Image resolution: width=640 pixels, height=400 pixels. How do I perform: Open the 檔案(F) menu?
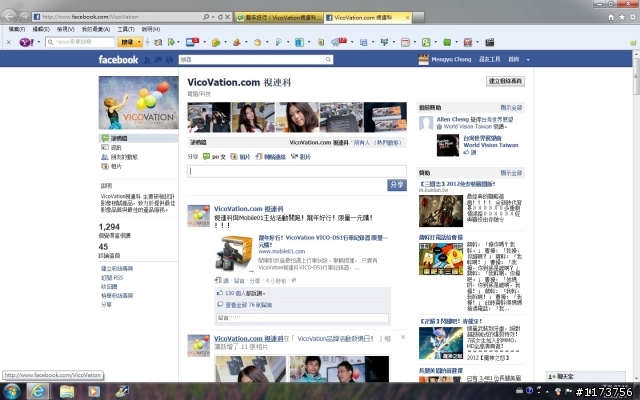[17, 29]
